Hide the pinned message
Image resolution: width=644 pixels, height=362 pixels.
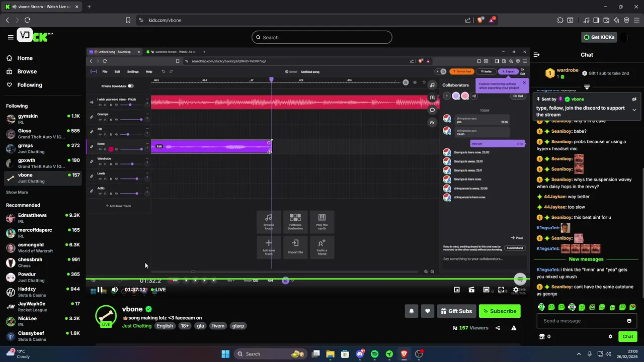[634, 100]
